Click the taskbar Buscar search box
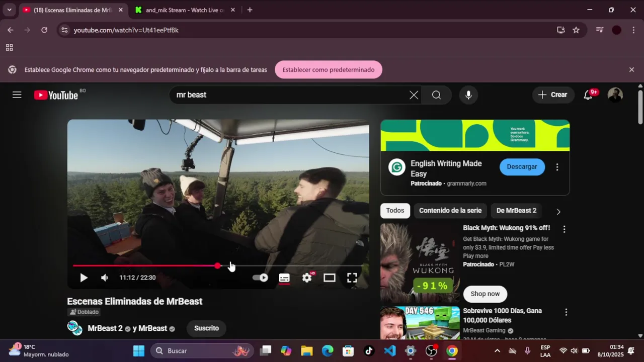Image resolution: width=644 pixels, height=362 pixels. (x=201, y=351)
